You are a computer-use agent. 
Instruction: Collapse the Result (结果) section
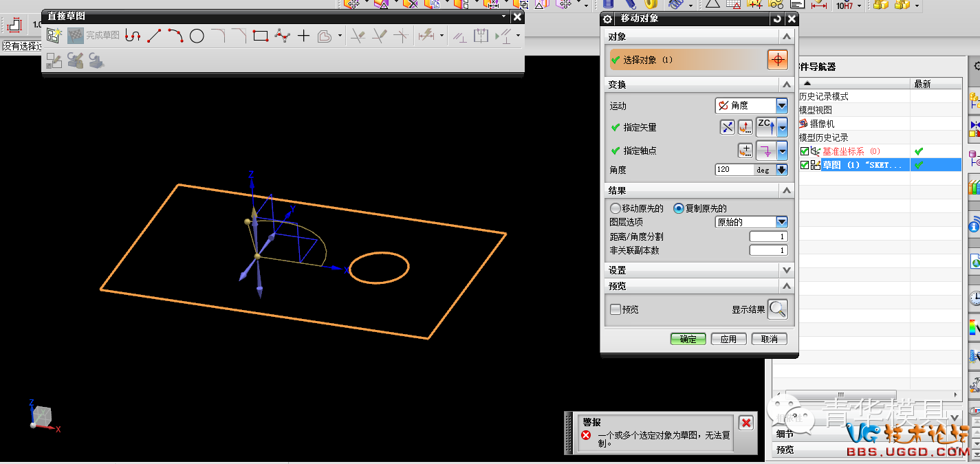click(x=787, y=190)
